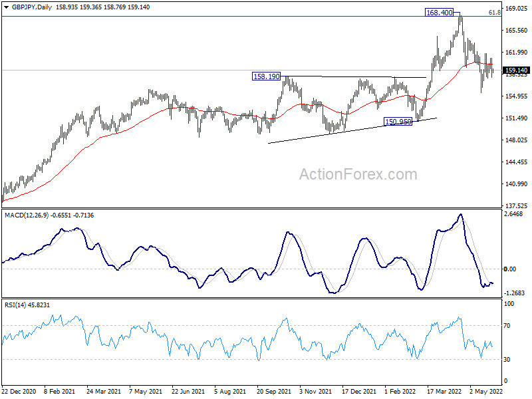Click the 7 May 2021 date marker
The width and height of the screenshot is (532, 399).
pos(146,391)
